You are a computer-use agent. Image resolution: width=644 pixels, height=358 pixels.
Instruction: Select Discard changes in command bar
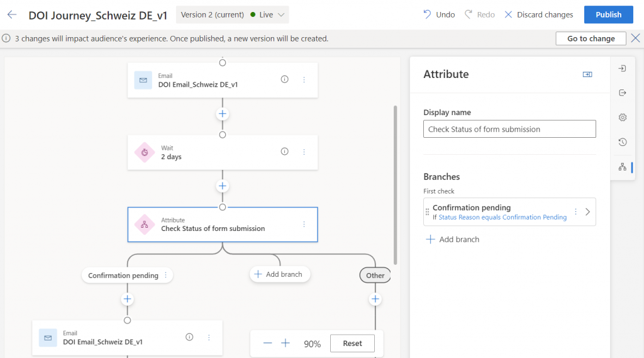[538, 14]
